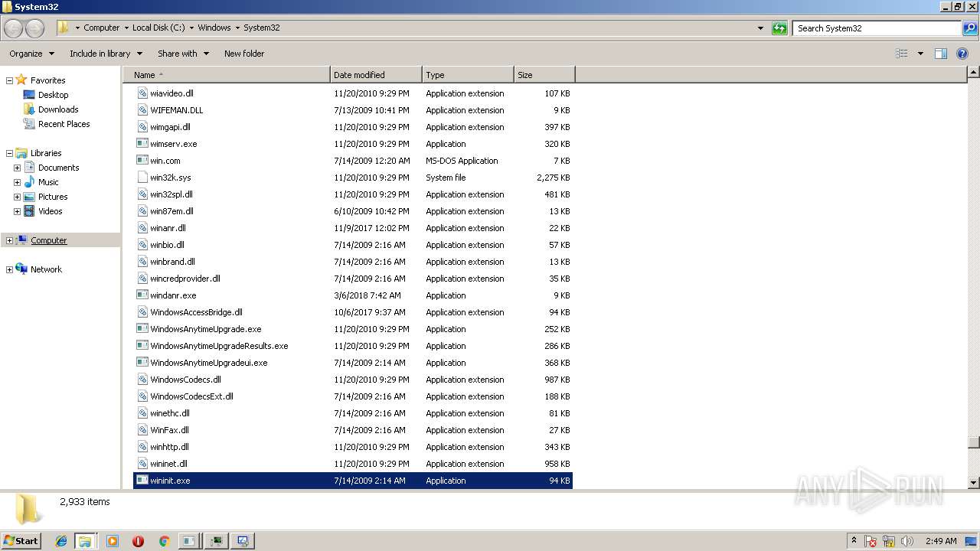Click the Desktop icon in Favorites
Image resolution: width=980 pixels, height=551 pixels.
pyautogui.click(x=29, y=95)
